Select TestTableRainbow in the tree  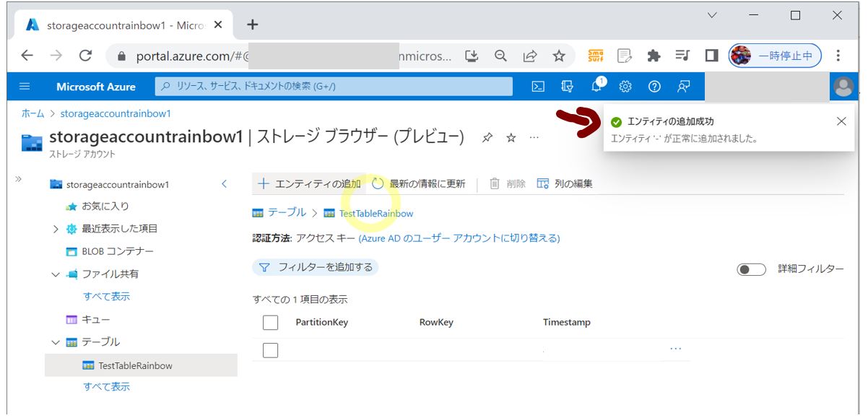pos(141,365)
